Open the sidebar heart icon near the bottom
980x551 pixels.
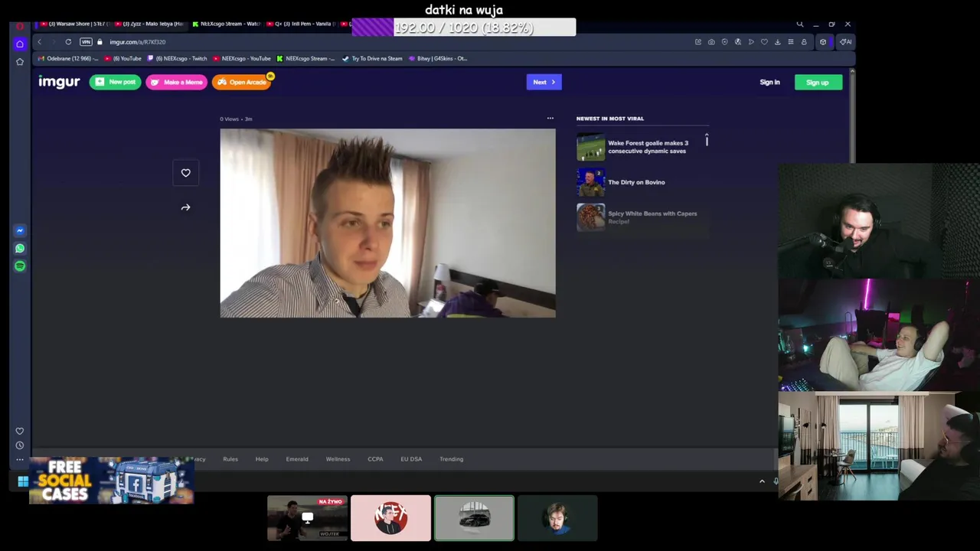point(20,431)
